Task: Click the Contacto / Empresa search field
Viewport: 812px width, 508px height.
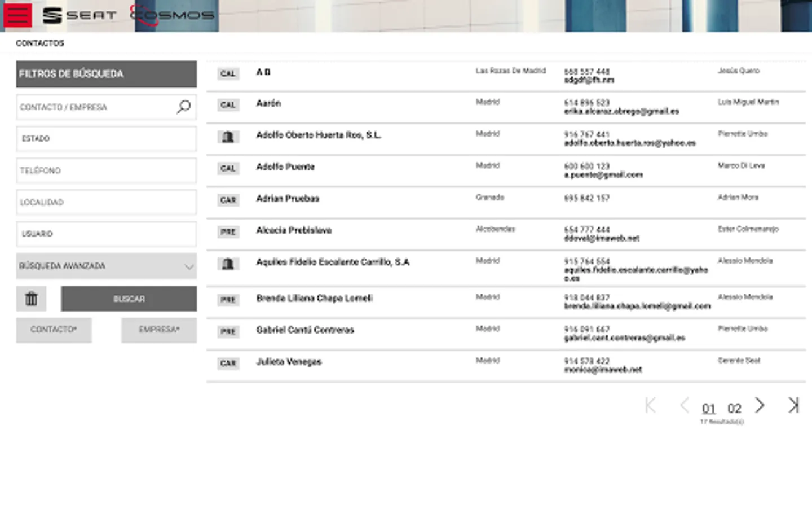Action: click(107, 107)
